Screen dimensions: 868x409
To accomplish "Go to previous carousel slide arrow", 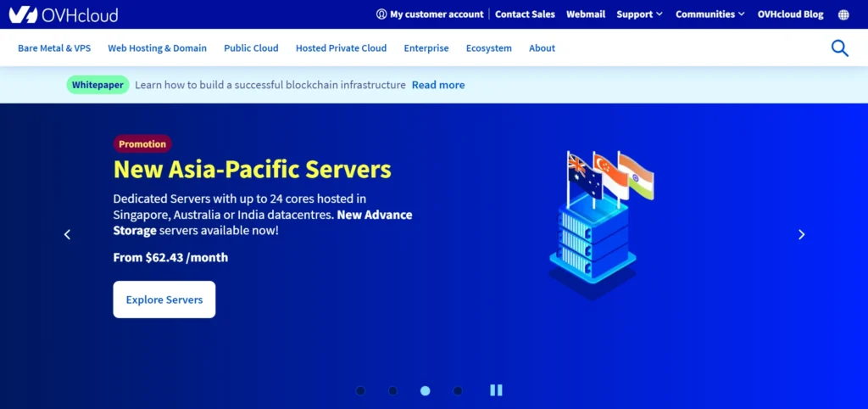I will 67,234.
